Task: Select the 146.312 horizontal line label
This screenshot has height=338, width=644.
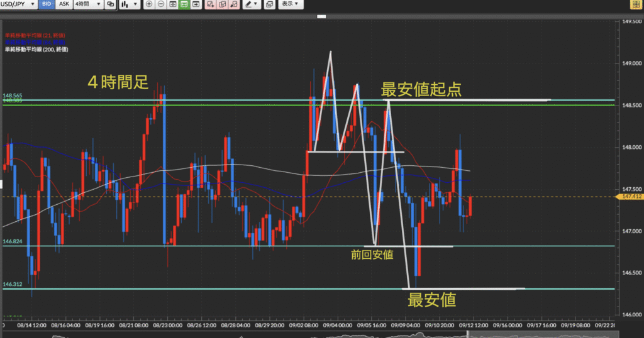Action: point(13,284)
